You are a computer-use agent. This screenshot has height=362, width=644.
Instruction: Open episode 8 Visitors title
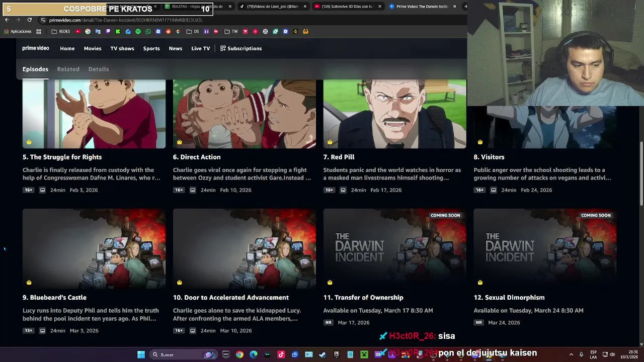(489, 157)
